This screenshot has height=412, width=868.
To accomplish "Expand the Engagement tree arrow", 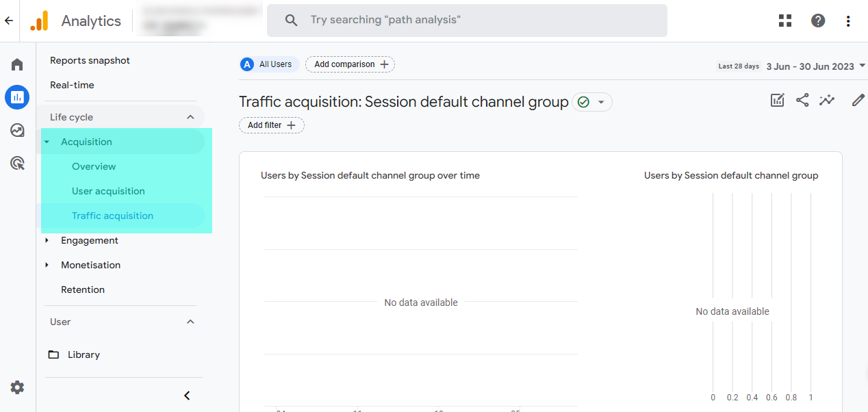I will 47,240.
